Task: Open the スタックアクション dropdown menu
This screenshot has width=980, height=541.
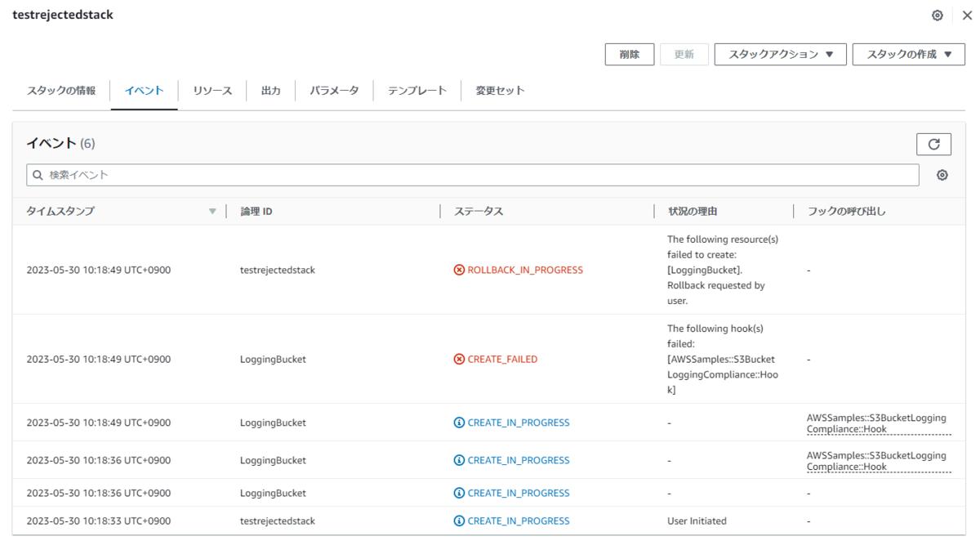Action: point(780,54)
